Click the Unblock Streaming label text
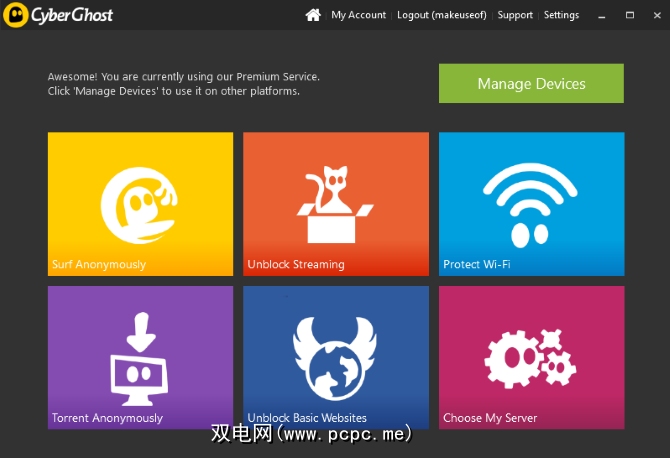This screenshot has width=670, height=458. (x=296, y=265)
